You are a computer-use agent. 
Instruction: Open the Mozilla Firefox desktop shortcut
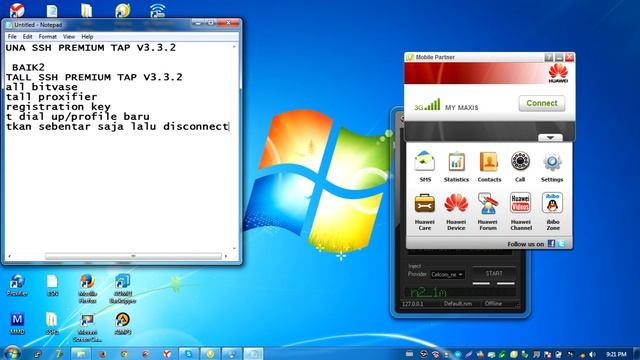point(87,288)
